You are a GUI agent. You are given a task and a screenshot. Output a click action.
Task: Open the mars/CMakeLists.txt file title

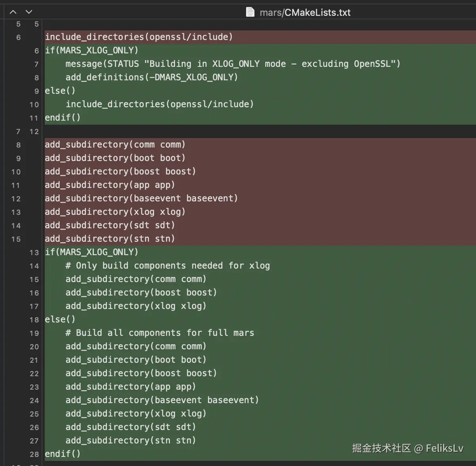point(305,13)
